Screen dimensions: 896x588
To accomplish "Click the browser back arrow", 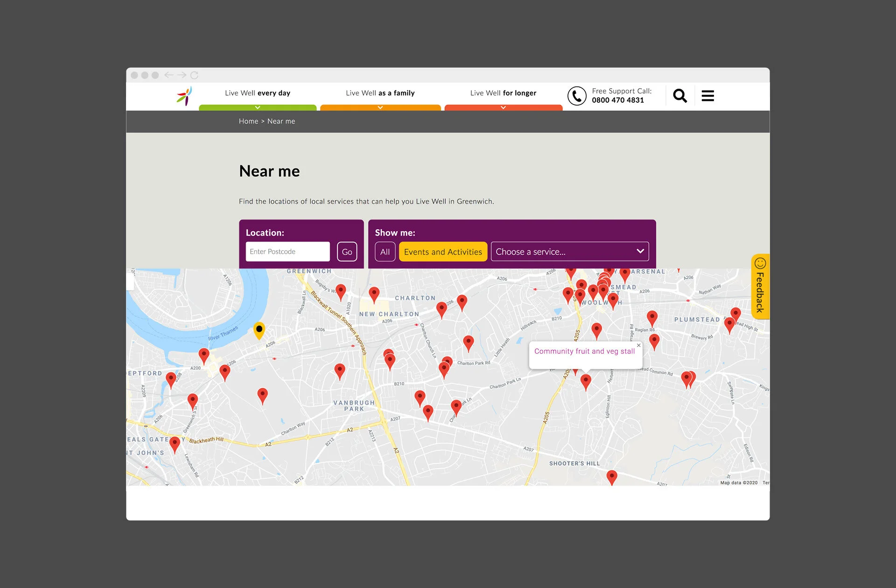I will pyautogui.click(x=169, y=75).
